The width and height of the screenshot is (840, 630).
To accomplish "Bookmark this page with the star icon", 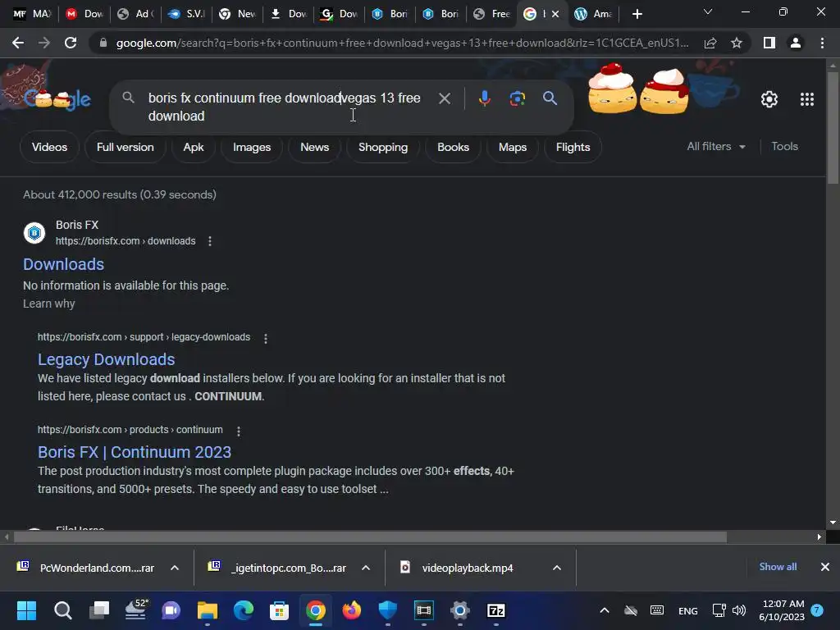I will pos(737,43).
